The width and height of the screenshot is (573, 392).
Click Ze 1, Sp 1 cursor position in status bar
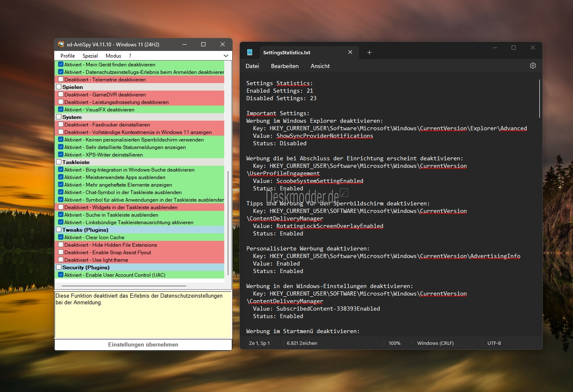259,343
